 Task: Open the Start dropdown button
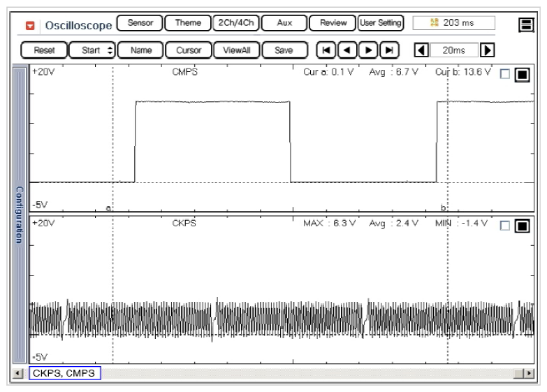pyautogui.click(x=94, y=50)
